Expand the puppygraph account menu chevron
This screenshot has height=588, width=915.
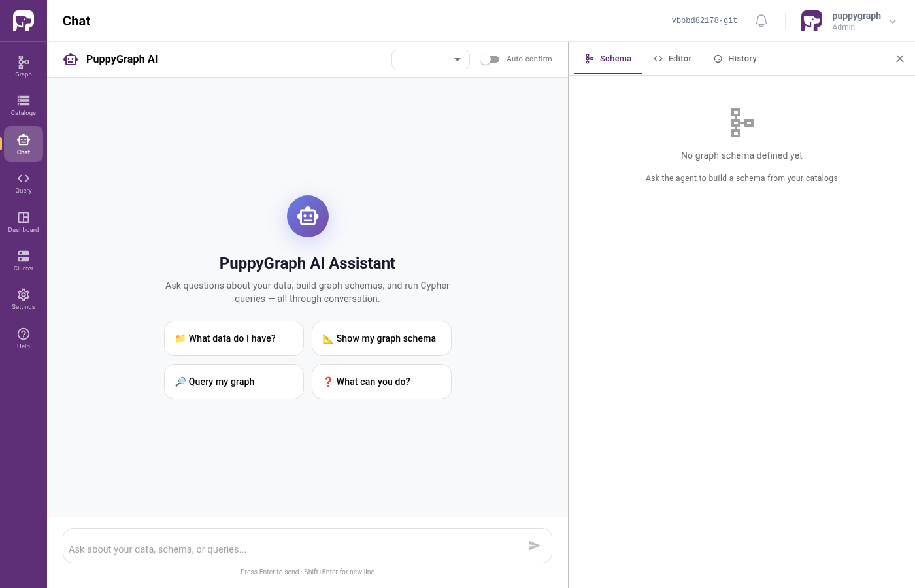[893, 22]
